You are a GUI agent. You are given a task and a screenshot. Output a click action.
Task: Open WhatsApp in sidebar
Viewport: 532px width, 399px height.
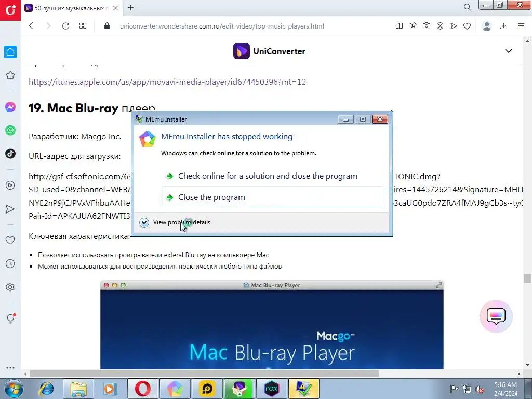point(10,130)
